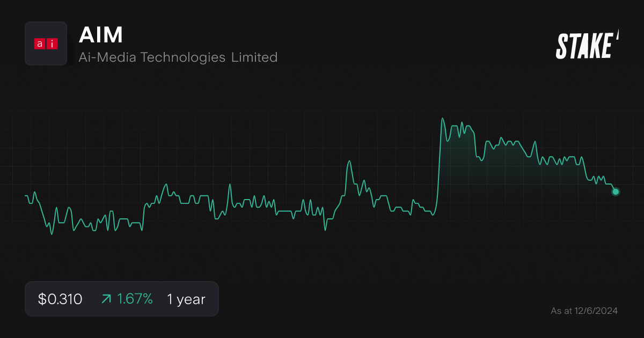Click the green upward trend arrow
The image size is (644, 338).
tap(106, 299)
